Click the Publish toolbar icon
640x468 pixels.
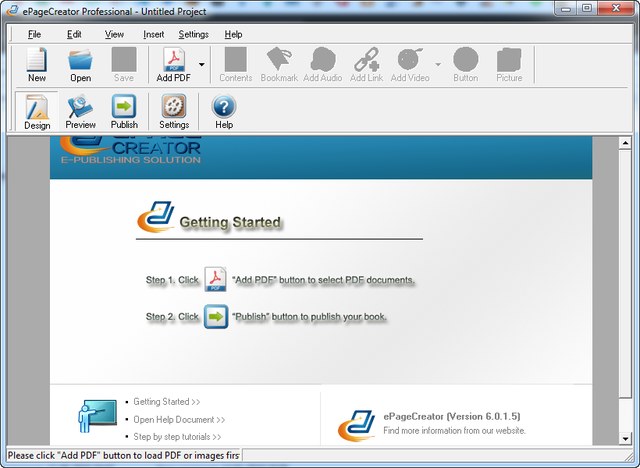click(x=124, y=111)
